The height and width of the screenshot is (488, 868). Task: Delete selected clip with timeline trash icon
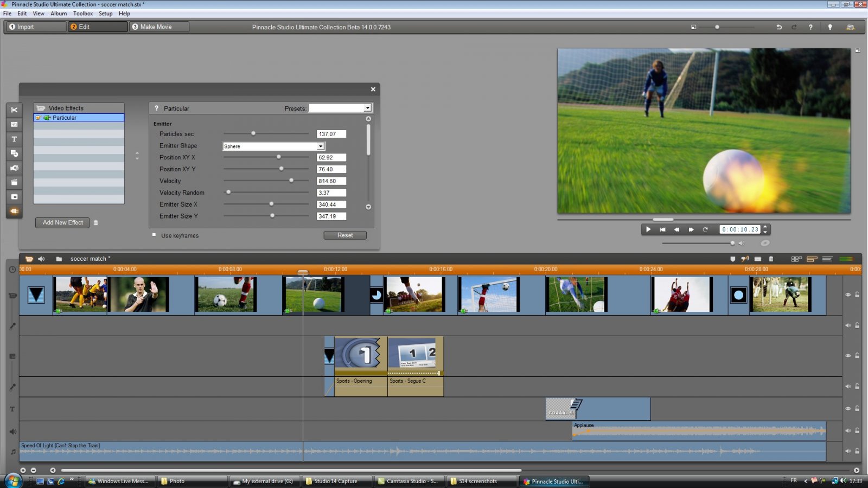click(771, 259)
